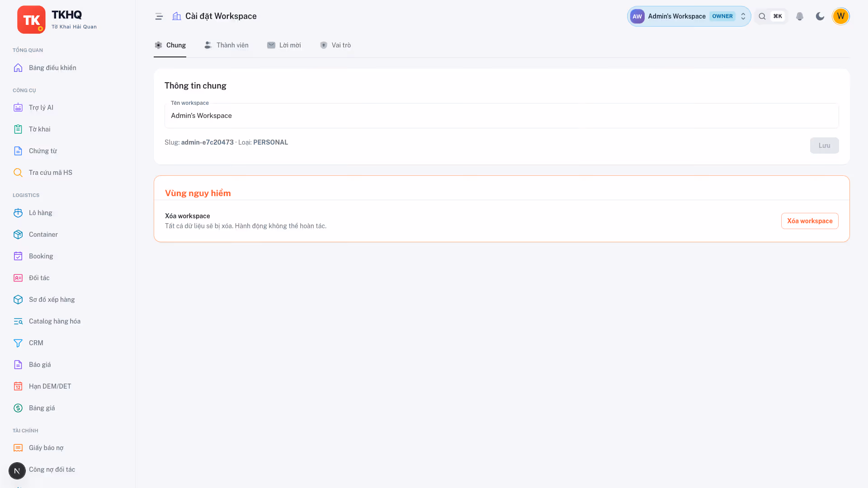The height and width of the screenshot is (488, 868).
Task: Click the 'Tất cả dữ liệu sẽ bị xóa' warning text
Action: tap(245, 226)
